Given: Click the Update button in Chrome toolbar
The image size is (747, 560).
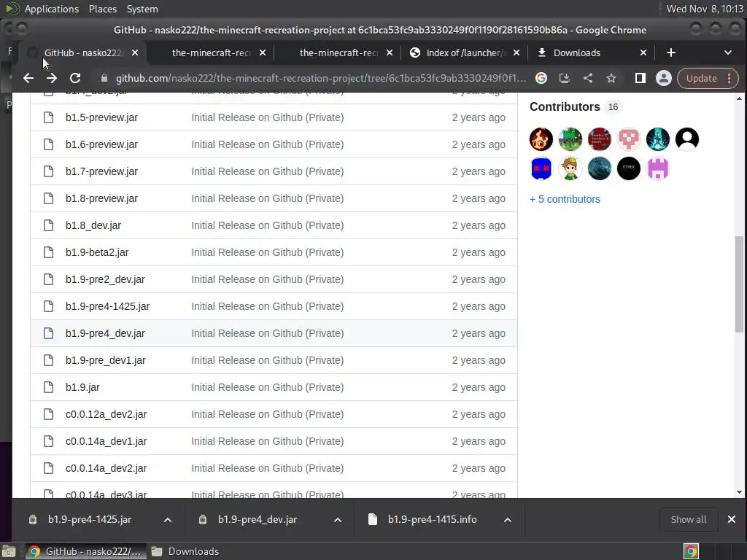Looking at the screenshot, I should coord(701,79).
